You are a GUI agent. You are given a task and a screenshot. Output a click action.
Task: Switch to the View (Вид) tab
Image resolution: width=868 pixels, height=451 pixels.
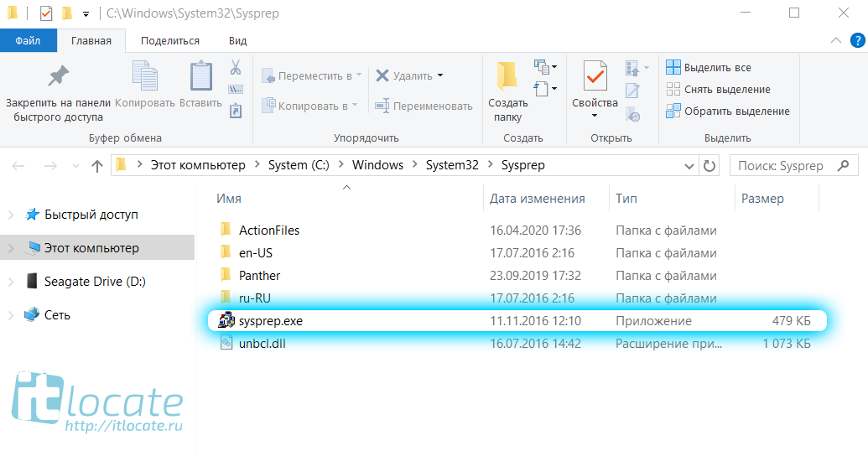click(237, 40)
